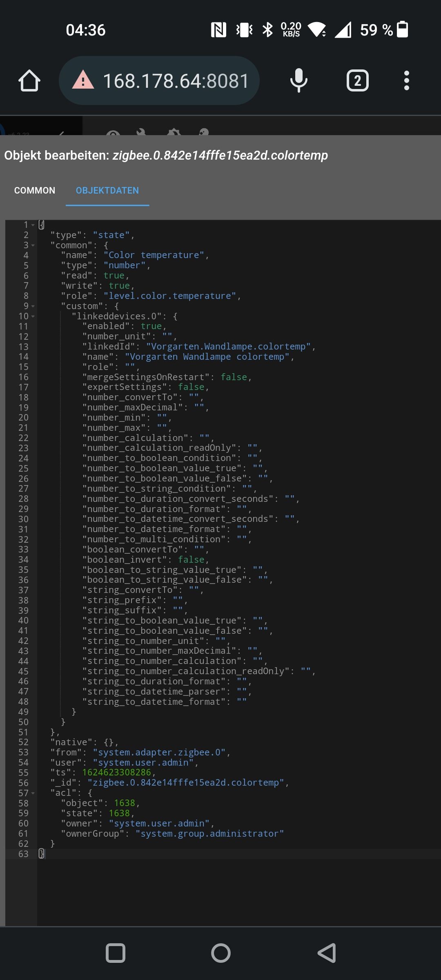Click the "string_to_number_calculation_readOnly" key
This screenshot has height=980, width=441.
(186, 671)
